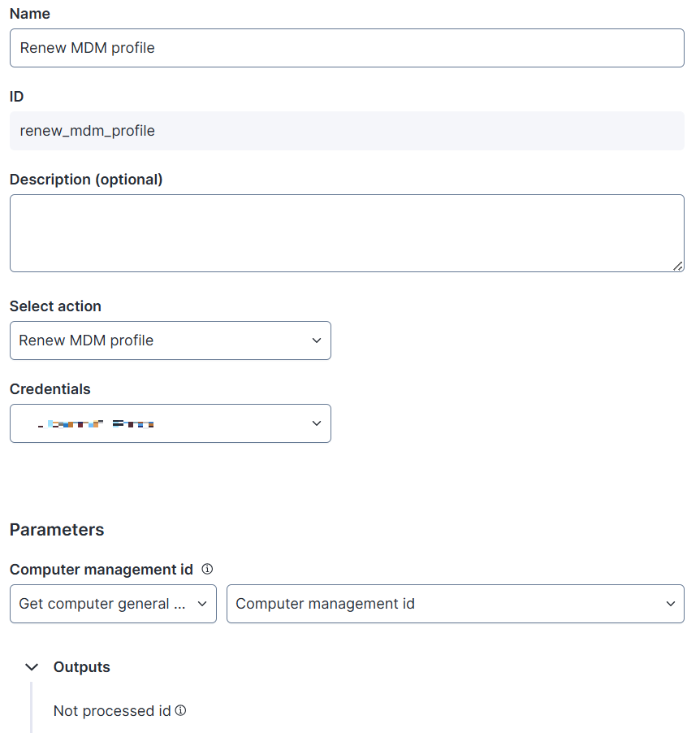The height and width of the screenshot is (733, 700).
Task: Click the Select action label
Action: (x=55, y=306)
